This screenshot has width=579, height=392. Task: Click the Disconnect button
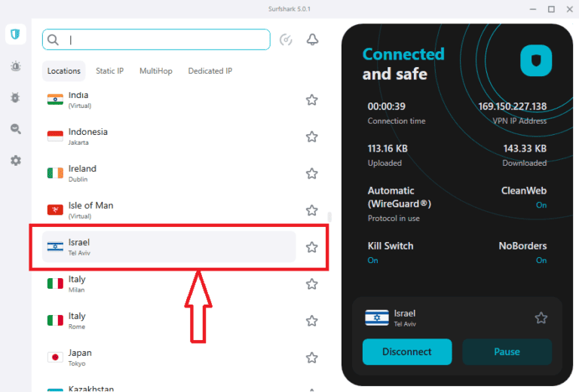(x=407, y=352)
